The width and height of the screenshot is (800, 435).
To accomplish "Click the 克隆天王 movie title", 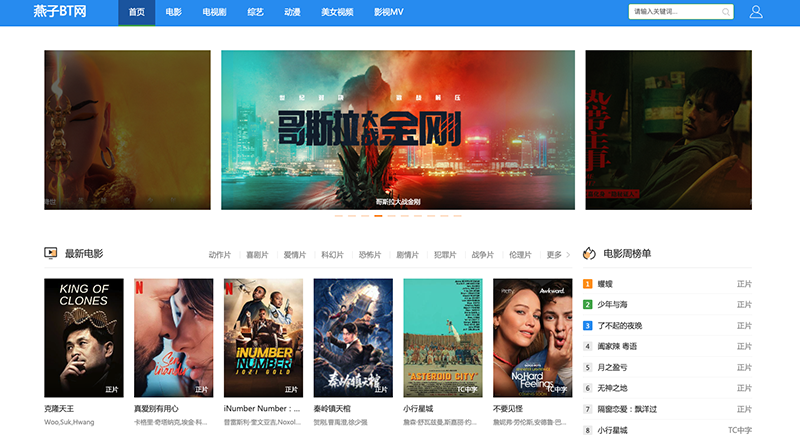I will (59, 409).
